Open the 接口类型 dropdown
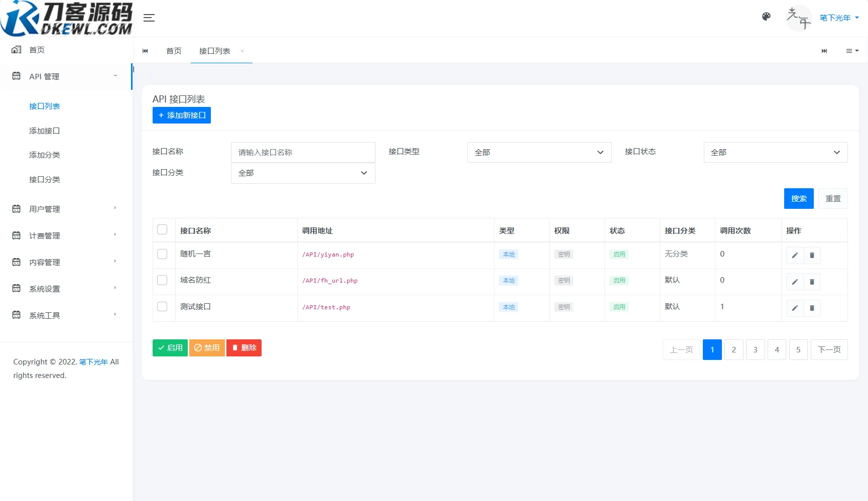The height and width of the screenshot is (501, 868). pos(539,152)
